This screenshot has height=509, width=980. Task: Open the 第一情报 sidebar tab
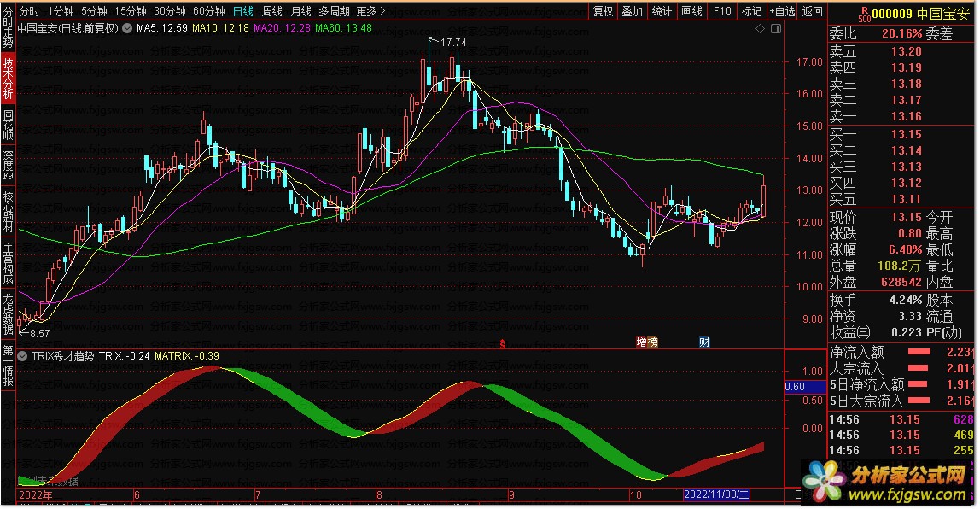pyautogui.click(x=8, y=366)
